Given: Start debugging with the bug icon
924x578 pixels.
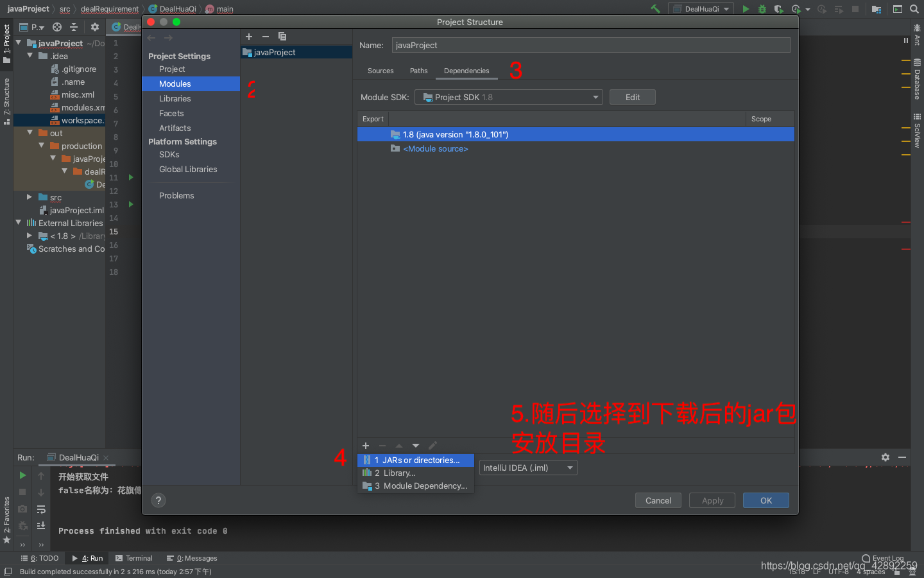Looking at the screenshot, I should tap(762, 9).
